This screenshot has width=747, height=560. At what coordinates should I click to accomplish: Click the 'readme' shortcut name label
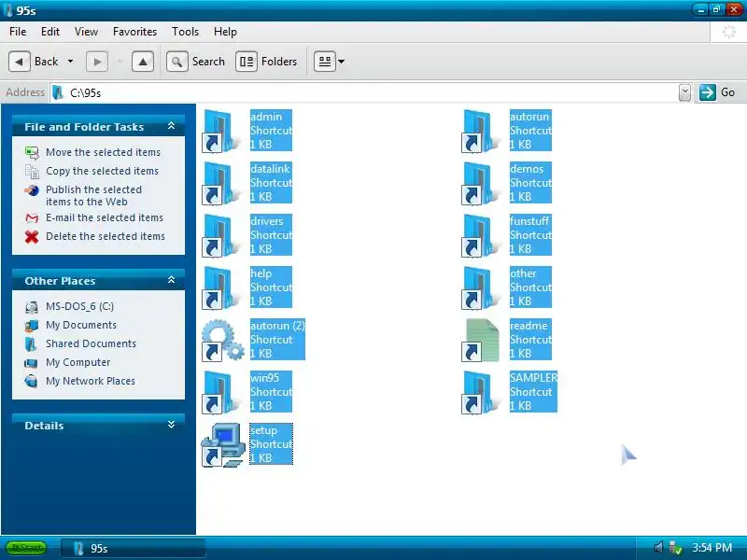point(529,326)
